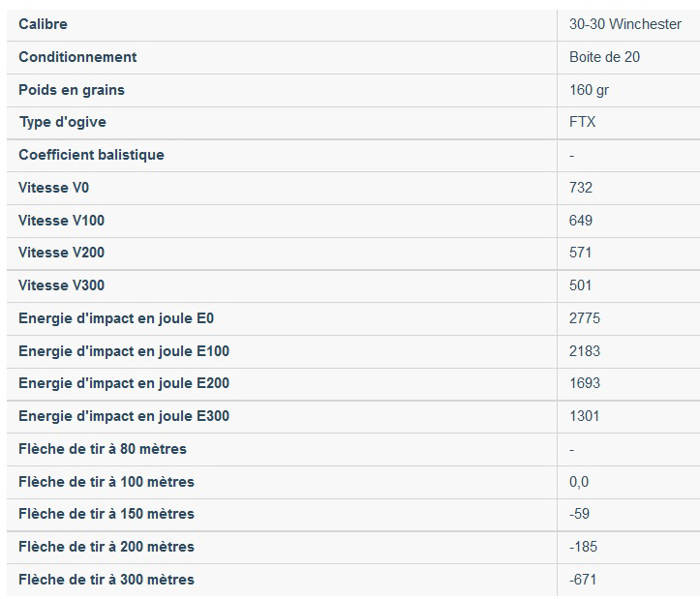Select the 501 value for Vitesse V300
700x599 pixels.
click(x=581, y=285)
